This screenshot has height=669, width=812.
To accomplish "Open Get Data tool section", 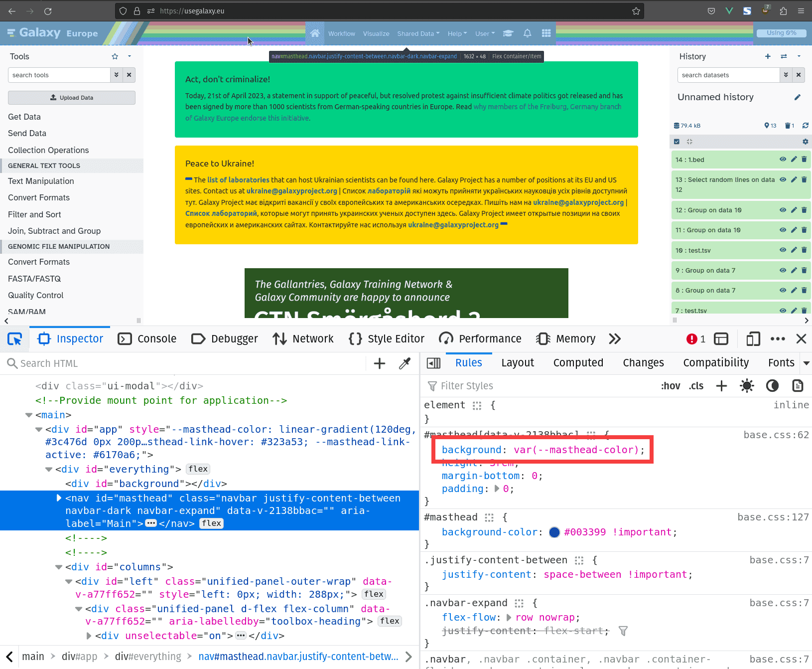I will [24, 117].
